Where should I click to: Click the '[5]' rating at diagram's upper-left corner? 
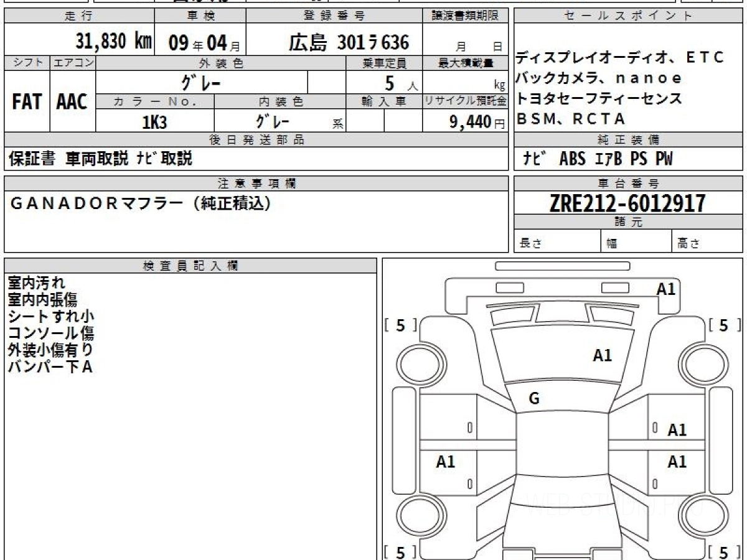click(x=401, y=325)
